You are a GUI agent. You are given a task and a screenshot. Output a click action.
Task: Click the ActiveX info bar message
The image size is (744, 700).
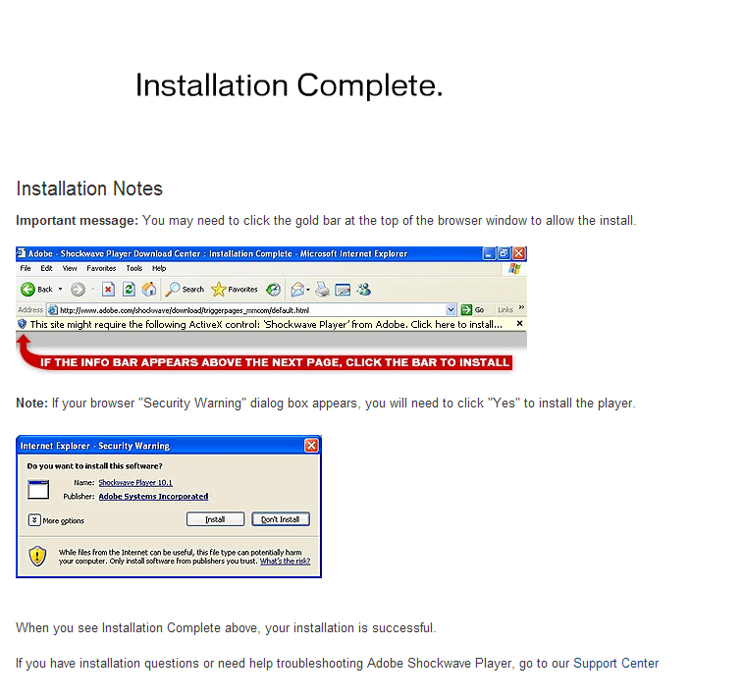tap(266, 324)
